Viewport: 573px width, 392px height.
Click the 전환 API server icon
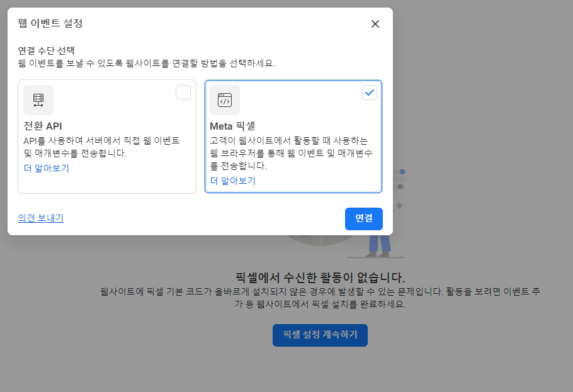38,100
